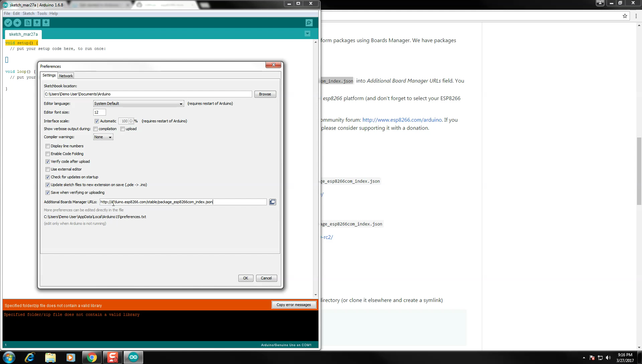Click the Open sketch toolbar icon
642x364 pixels.
point(37,23)
